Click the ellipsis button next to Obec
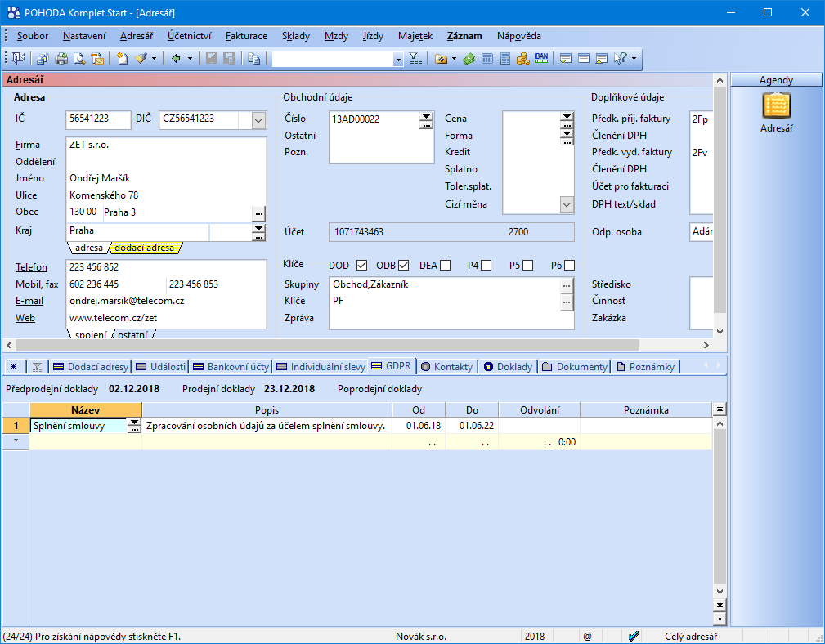The width and height of the screenshot is (825, 644). [258, 213]
